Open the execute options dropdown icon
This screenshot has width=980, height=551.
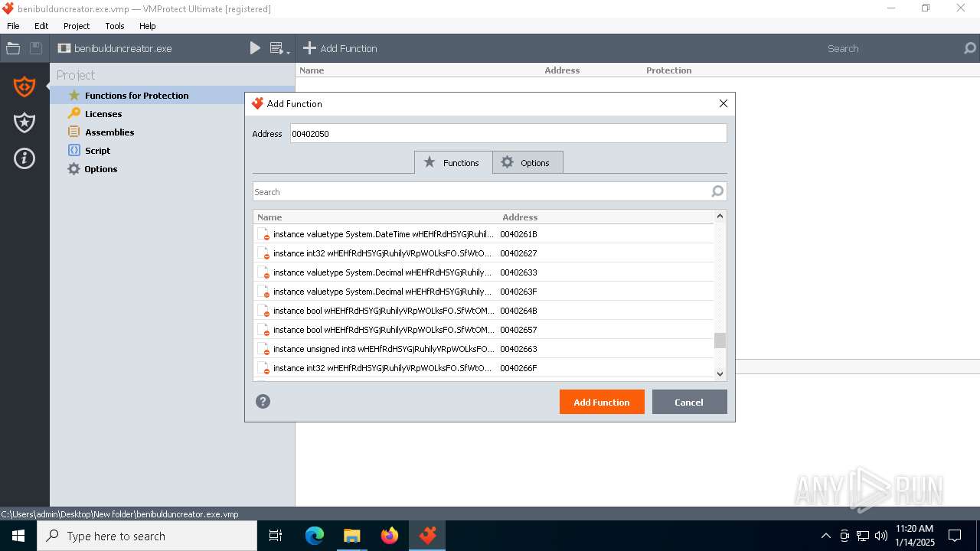(279, 48)
